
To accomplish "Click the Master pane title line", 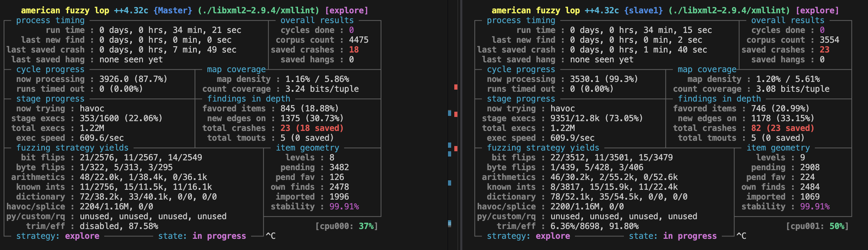I will coord(194,11).
